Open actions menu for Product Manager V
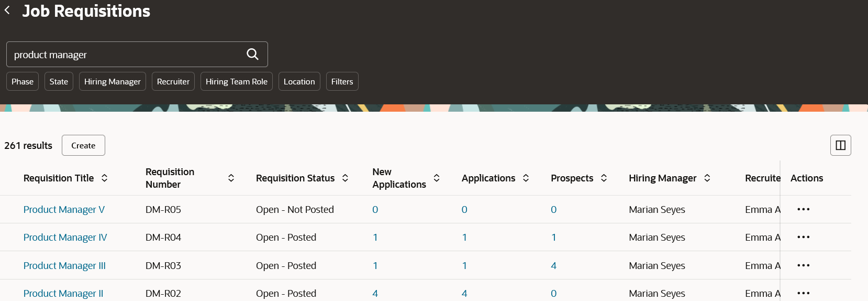The height and width of the screenshot is (301, 868). tap(803, 209)
